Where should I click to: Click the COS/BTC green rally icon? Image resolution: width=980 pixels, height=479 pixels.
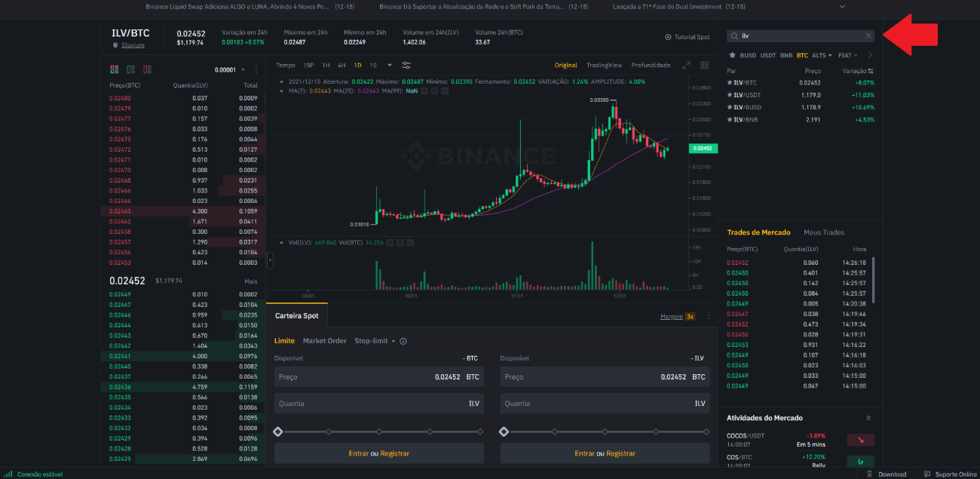coord(860,461)
